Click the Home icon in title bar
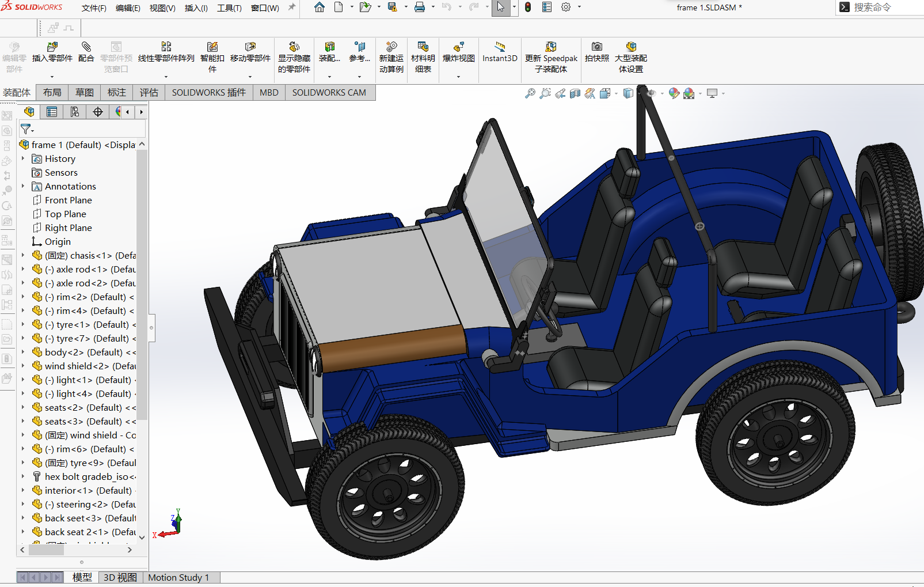 [x=320, y=7]
